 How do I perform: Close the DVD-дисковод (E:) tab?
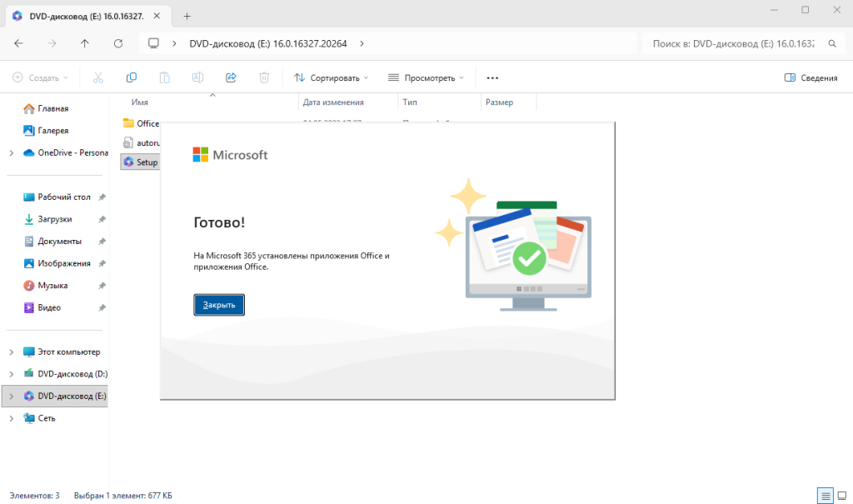pyautogui.click(x=157, y=17)
